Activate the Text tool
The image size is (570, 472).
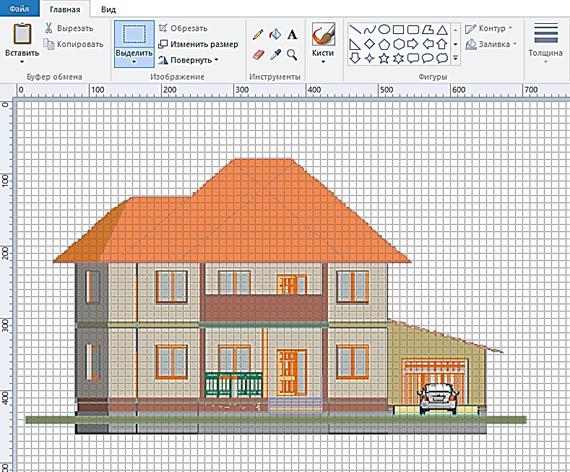pyautogui.click(x=292, y=35)
